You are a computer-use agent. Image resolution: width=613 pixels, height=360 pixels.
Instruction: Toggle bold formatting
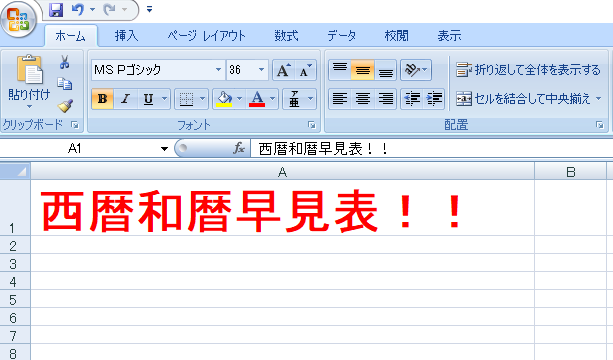coord(103,99)
